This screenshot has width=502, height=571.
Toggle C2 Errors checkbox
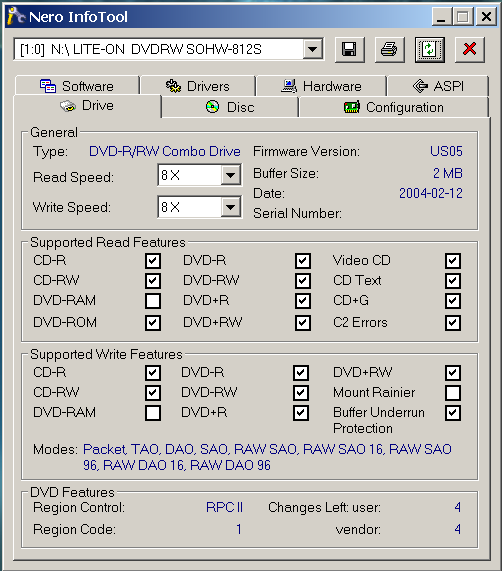click(453, 323)
